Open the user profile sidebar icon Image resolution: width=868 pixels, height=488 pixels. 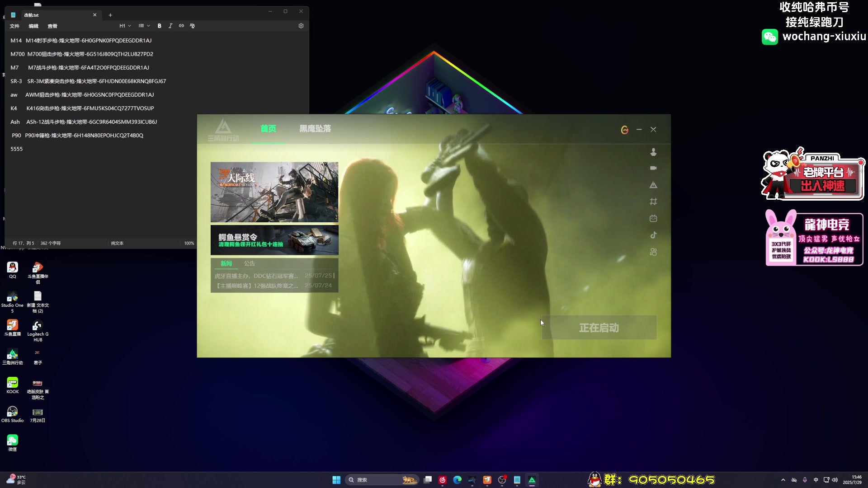pos(653,152)
